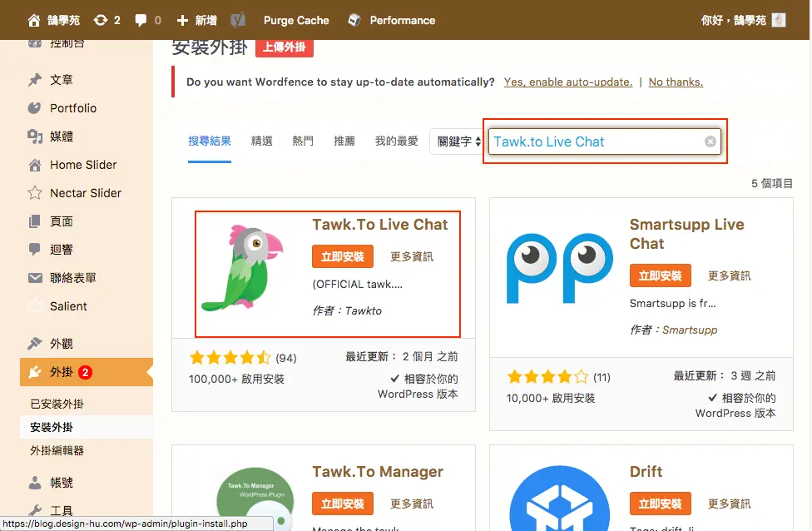Click the comment icon next to 迴響

pyautogui.click(x=35, y=249)
